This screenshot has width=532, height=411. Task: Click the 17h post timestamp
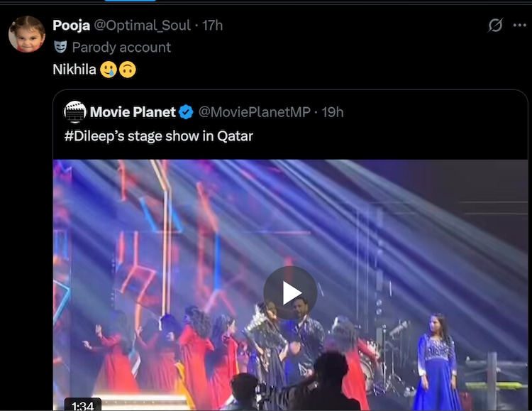tap(213, 26)
